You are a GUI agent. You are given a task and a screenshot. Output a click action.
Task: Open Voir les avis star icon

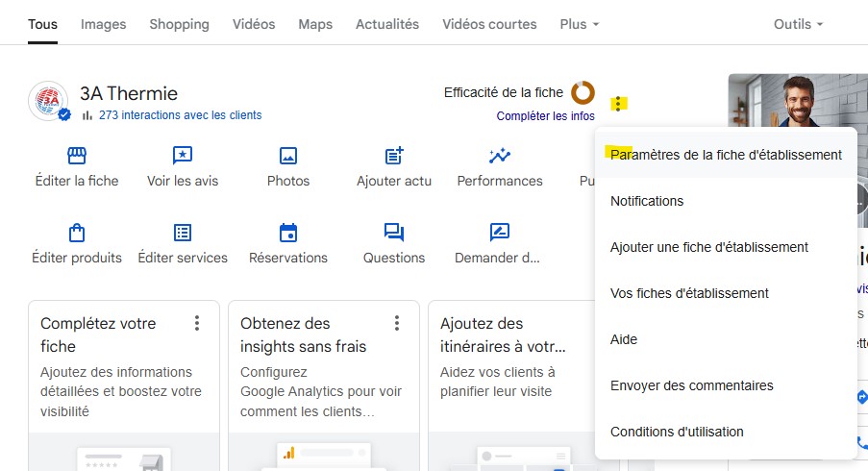(183, 156)
